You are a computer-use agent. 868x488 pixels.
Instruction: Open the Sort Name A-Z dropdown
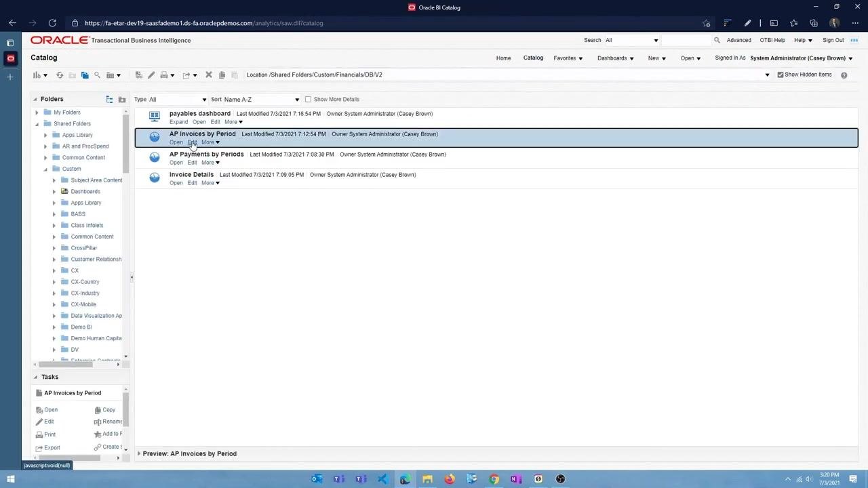tap(261, 100)
